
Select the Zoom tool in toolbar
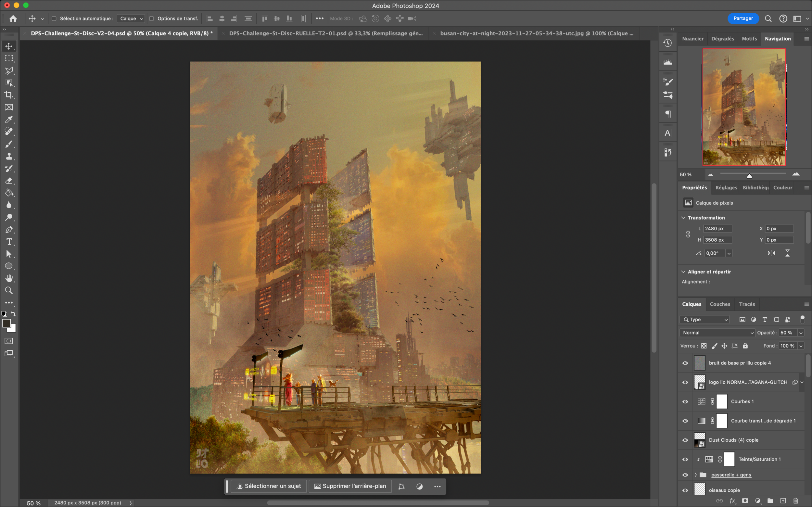pos(9,290)
